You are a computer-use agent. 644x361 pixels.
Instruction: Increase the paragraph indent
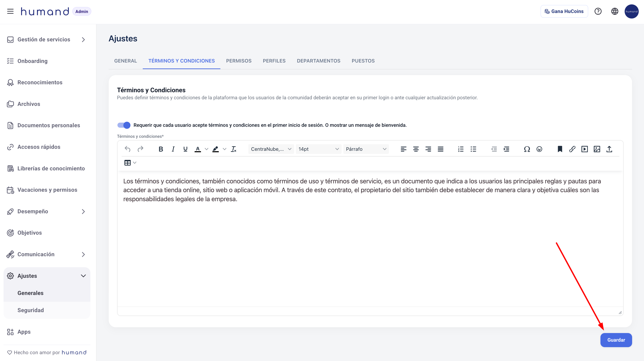pos(507,149)
